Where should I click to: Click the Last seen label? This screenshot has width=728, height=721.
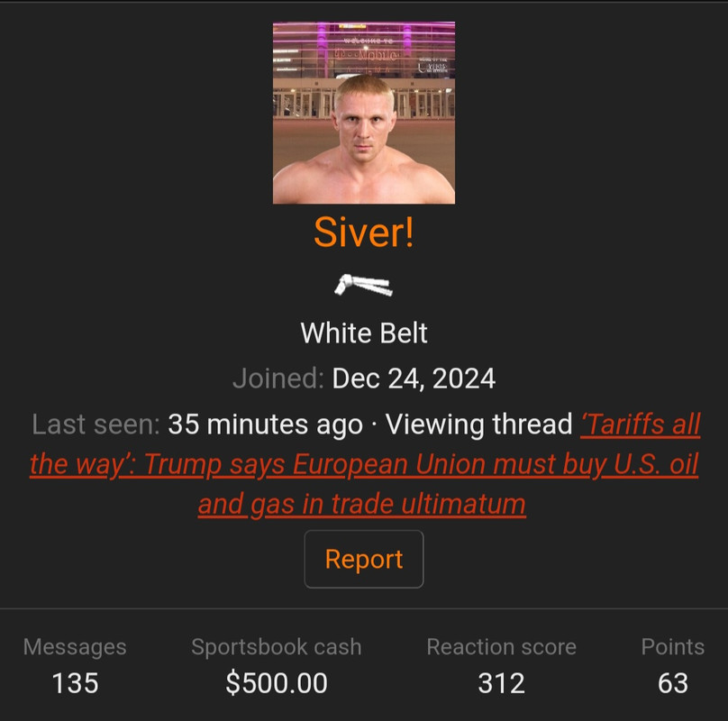(96, 424)
